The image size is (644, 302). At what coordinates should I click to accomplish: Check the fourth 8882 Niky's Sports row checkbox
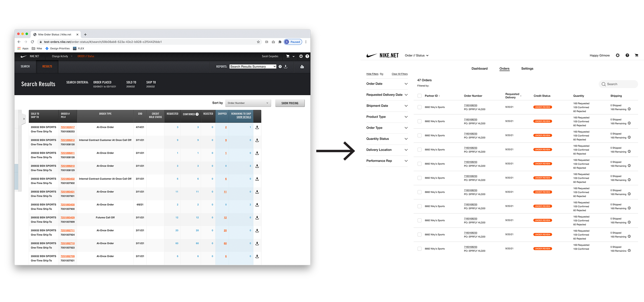point(419,150)
